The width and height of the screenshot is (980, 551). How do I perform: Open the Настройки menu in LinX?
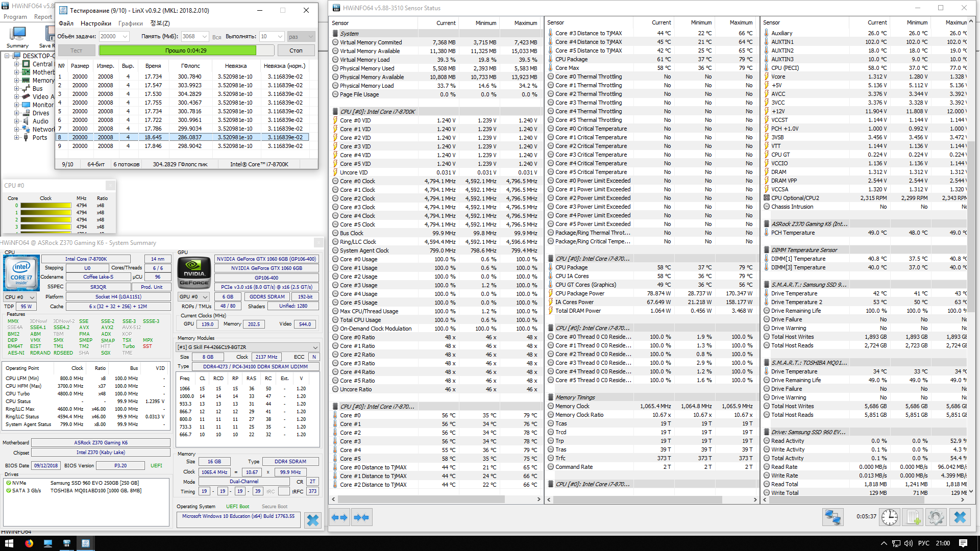point(95,23)
